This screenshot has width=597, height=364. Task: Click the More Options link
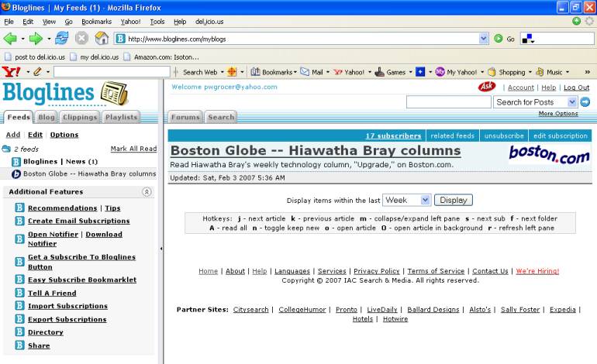click(x=558, y=113)
